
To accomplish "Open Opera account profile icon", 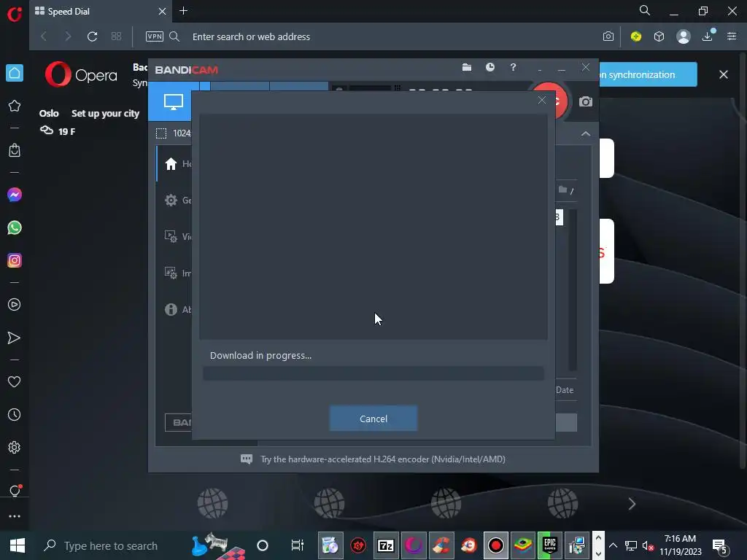I will click(683, 36).
